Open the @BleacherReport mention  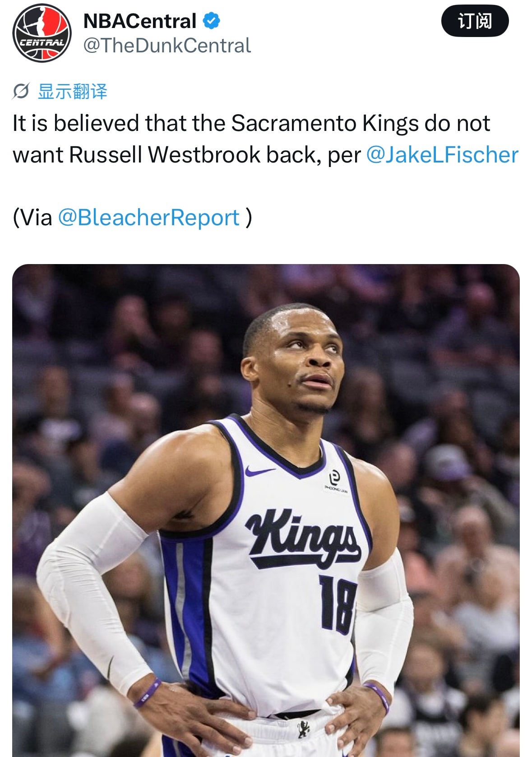coord(148,218)
